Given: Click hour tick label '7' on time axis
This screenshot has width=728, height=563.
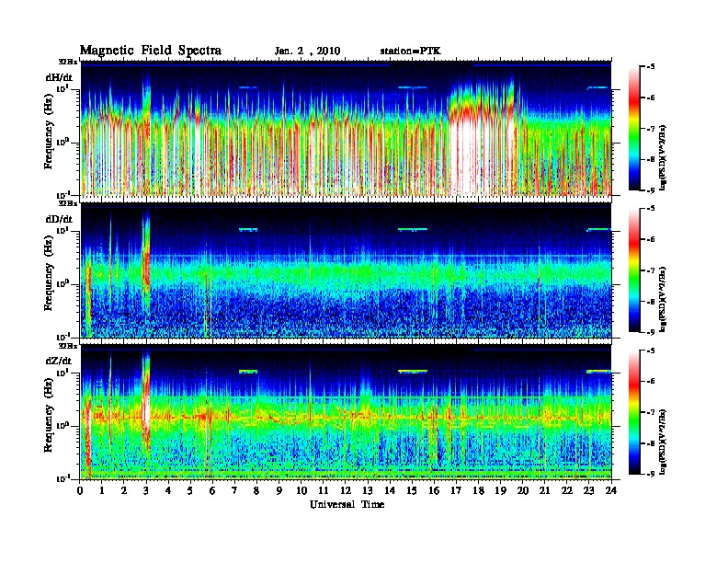Looking at the screenshot, I should (x=235, y=491).
